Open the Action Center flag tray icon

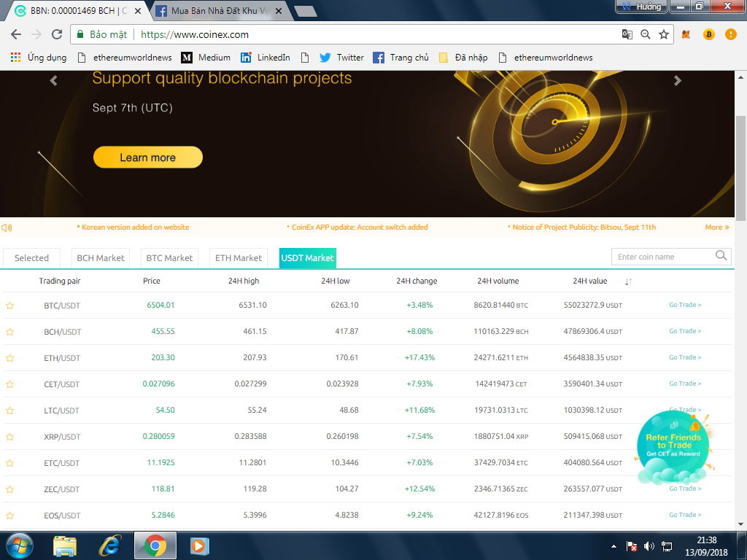[x=632, y=546]
